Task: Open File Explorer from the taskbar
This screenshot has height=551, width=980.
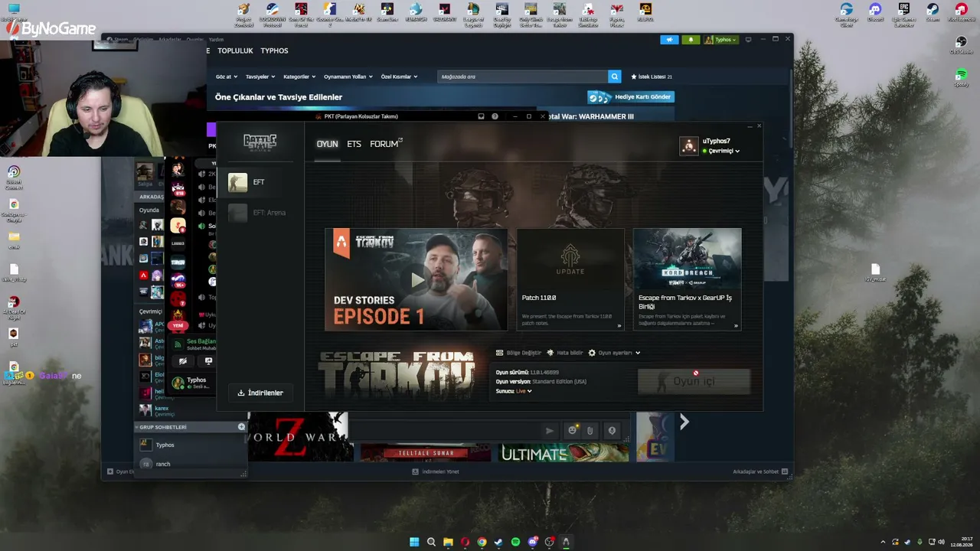Action: pyautogui.click(x=448, y=542)
